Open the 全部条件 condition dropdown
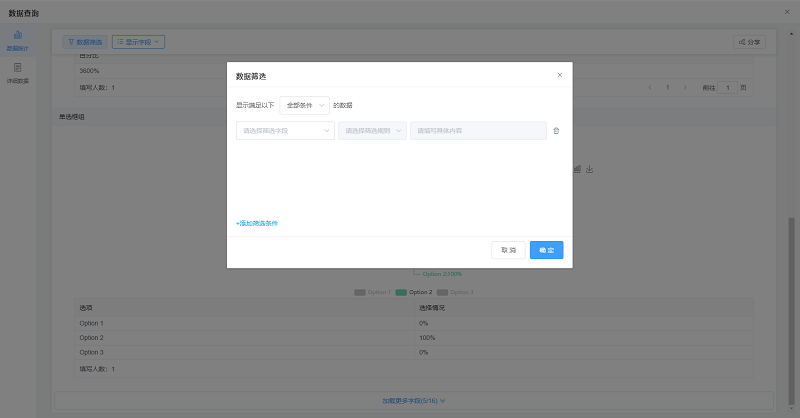 pos(304,105)
